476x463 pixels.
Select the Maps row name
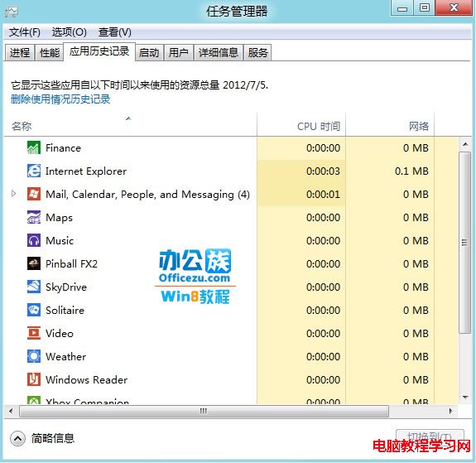[x=60, y=218]
